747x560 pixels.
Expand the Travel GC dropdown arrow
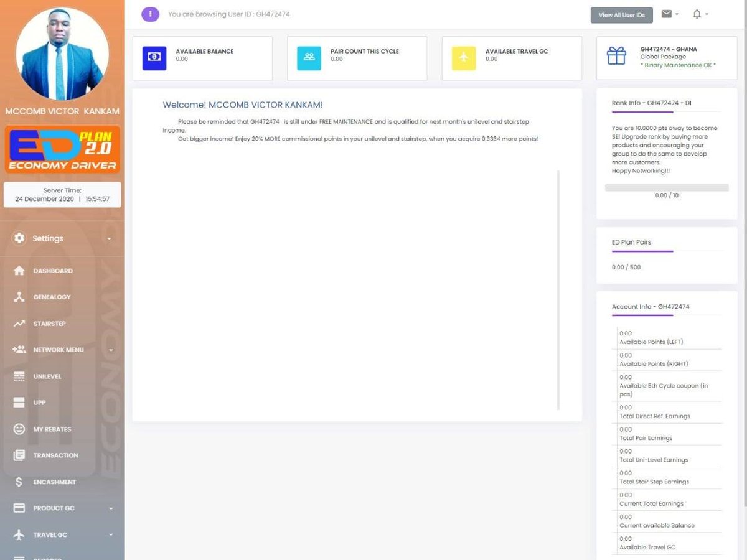pos(111,535)
